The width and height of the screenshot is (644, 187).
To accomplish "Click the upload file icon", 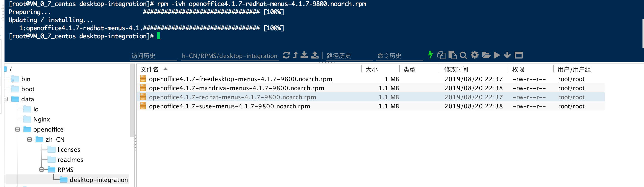I will tap(315, 55).
